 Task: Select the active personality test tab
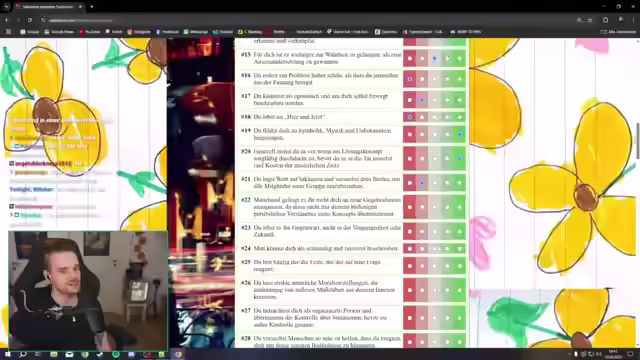(x=48, y=7)
